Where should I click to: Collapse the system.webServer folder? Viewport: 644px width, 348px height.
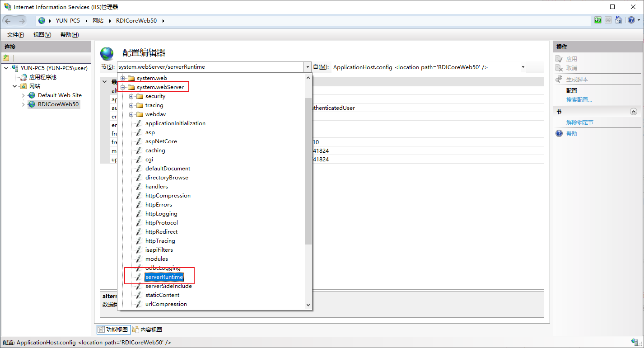coord(123,87)
